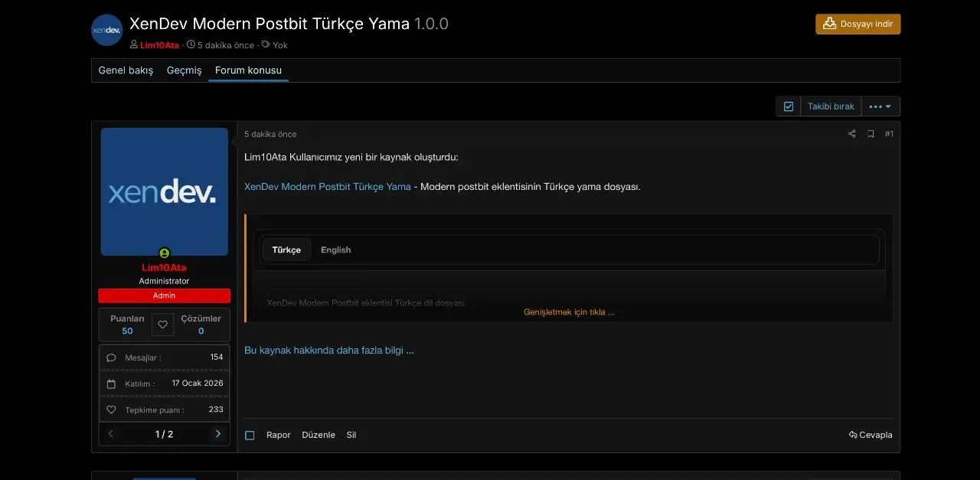Go to next page using the right chevron
Viewport: 980px width, 480px height.
(x=217, y=433)
